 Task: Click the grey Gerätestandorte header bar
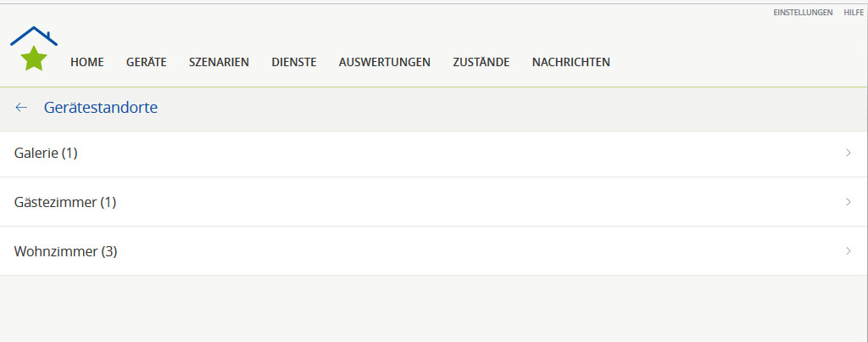tap(434, 109)
